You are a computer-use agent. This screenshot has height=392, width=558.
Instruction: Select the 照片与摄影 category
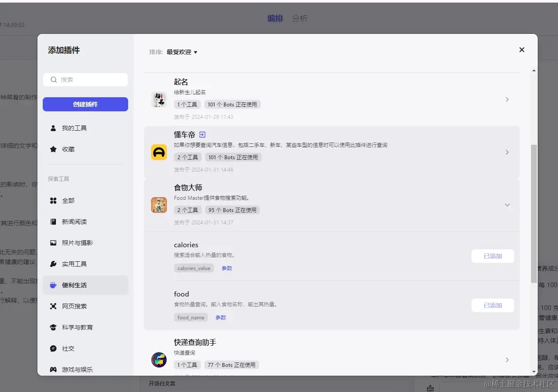85,243
